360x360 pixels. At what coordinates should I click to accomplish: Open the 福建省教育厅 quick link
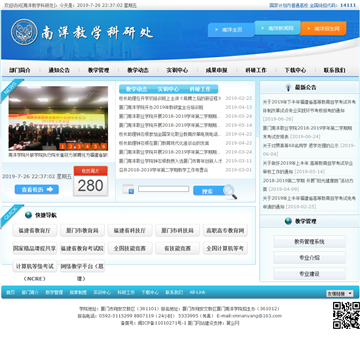pyautogui.click(x=35, y=230)
